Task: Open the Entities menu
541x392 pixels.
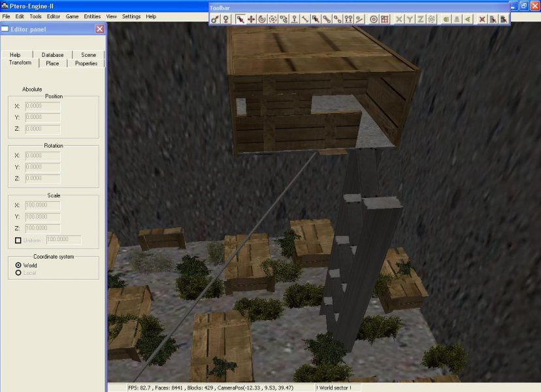Action: (x=92, y=16)
